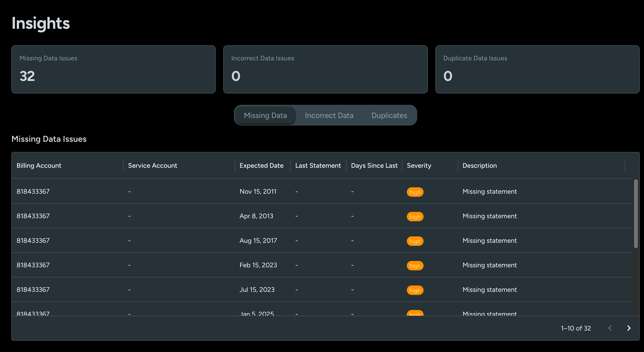The width and height of the screenshot is (644, 352).
Task: Go to next page of issues
Action: [x=629, y=328]
